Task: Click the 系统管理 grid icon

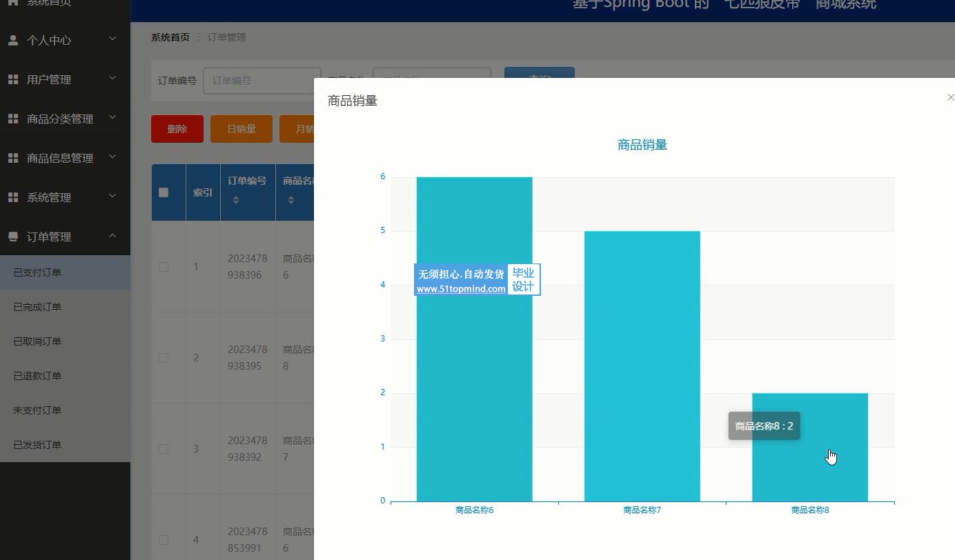Action: point(12,197)
